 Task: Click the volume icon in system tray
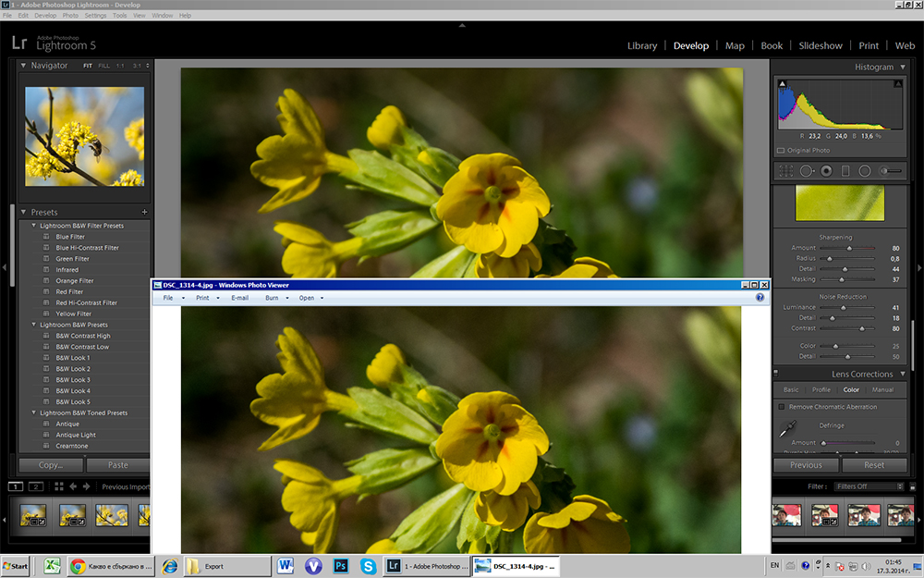coord(867,566)
